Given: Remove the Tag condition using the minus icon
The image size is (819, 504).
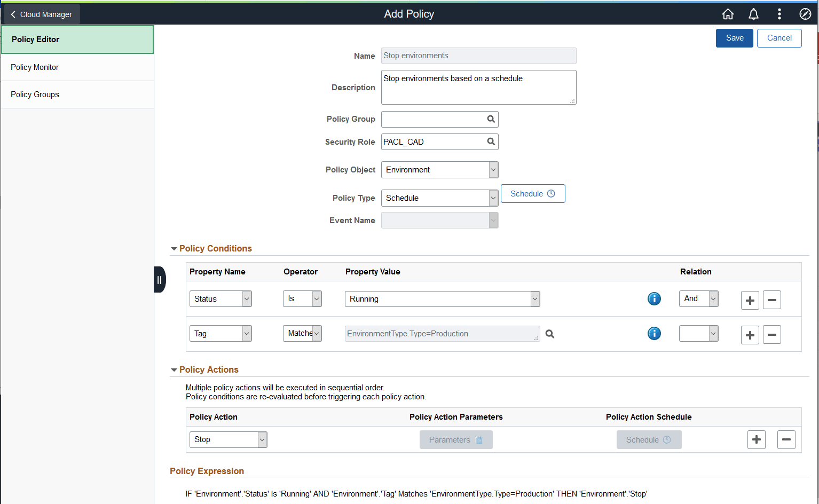Looking at the screenshot, I should pos(772,334).
